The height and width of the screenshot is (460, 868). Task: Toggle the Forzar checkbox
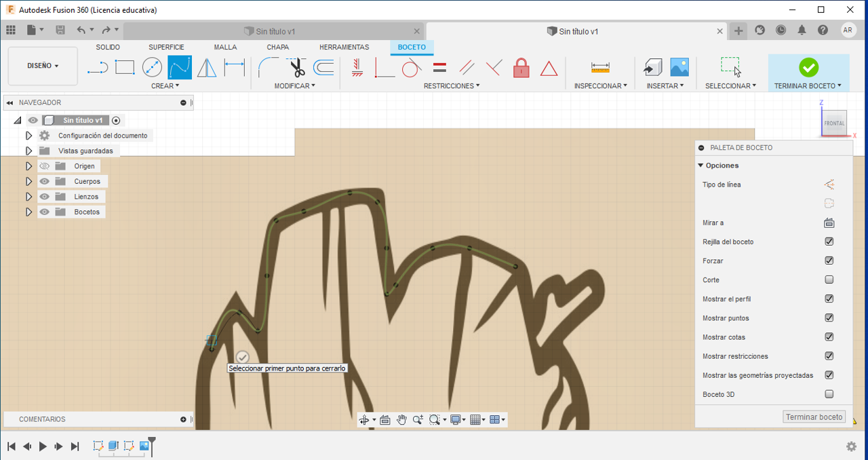click(x=829, y=261)
